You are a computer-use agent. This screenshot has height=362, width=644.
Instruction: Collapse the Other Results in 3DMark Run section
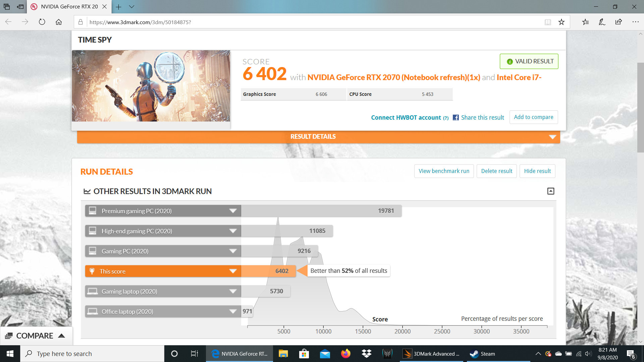coord(551,191)
